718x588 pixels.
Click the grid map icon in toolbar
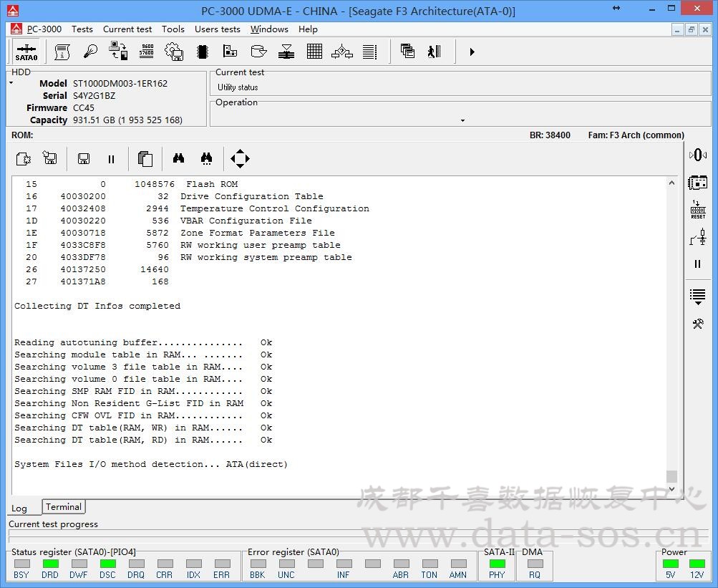click(x=314, y=52)
